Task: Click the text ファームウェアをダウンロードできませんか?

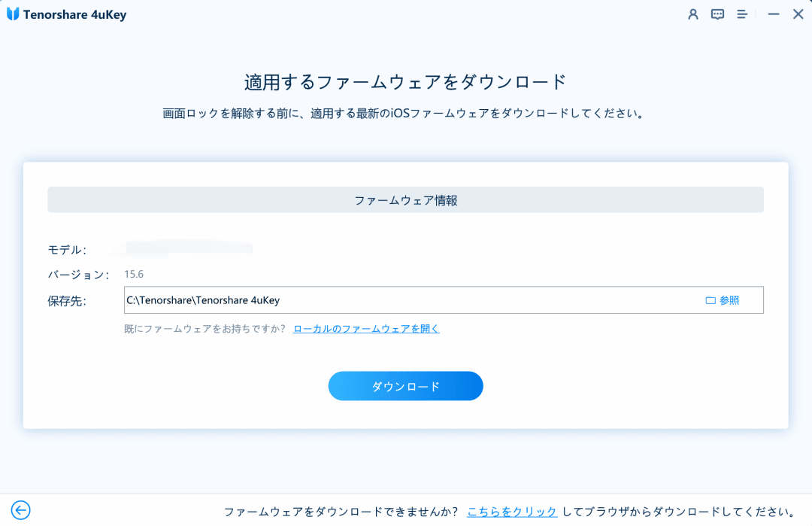Action: 341,512
